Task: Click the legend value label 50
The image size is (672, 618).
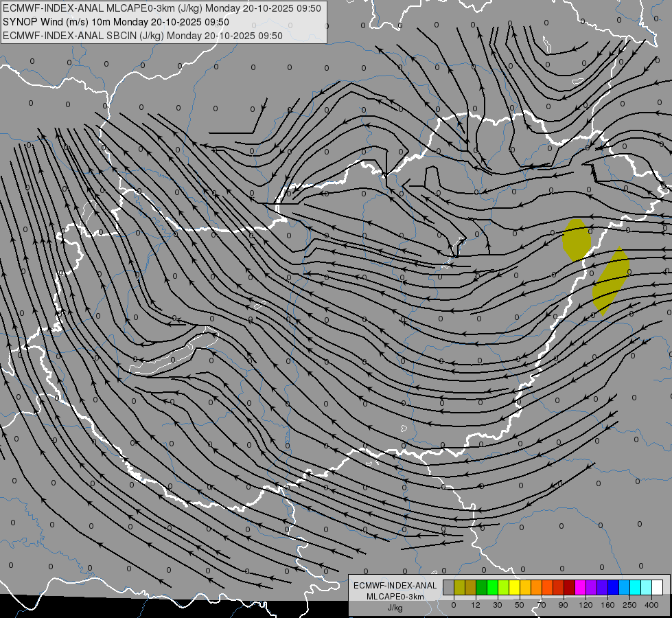Action: pos(520,605)
